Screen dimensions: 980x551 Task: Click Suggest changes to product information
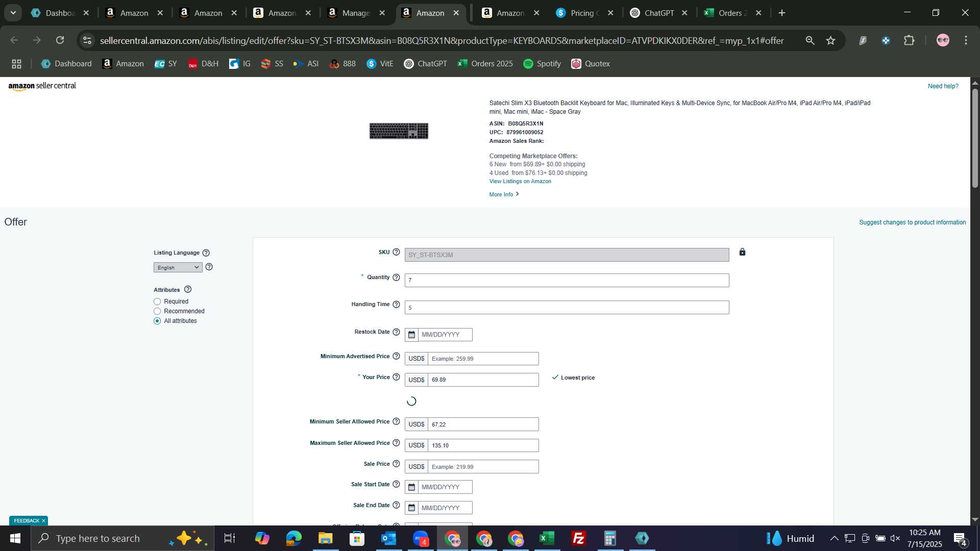click(913, 222)
